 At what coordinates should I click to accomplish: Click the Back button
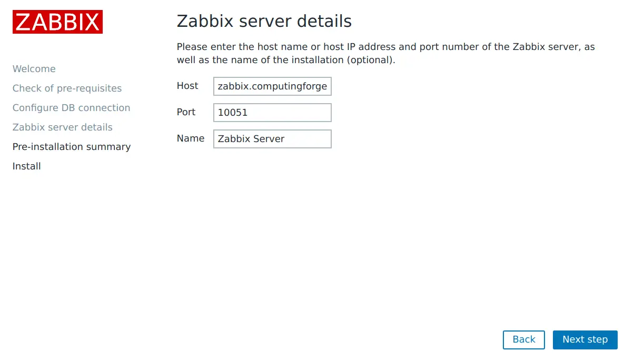pyautogui.click(x=524, y=340)
